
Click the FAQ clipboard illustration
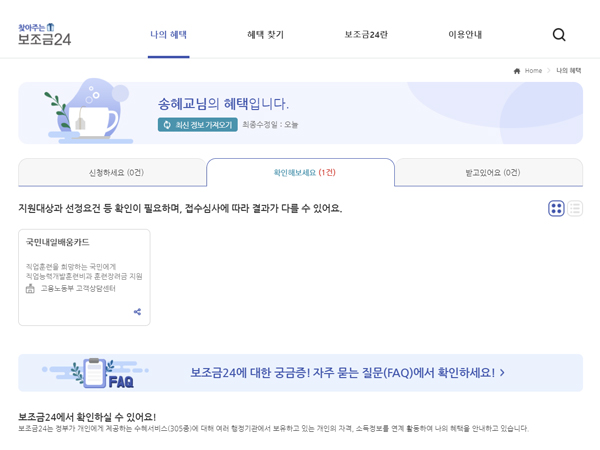[95, 373]
